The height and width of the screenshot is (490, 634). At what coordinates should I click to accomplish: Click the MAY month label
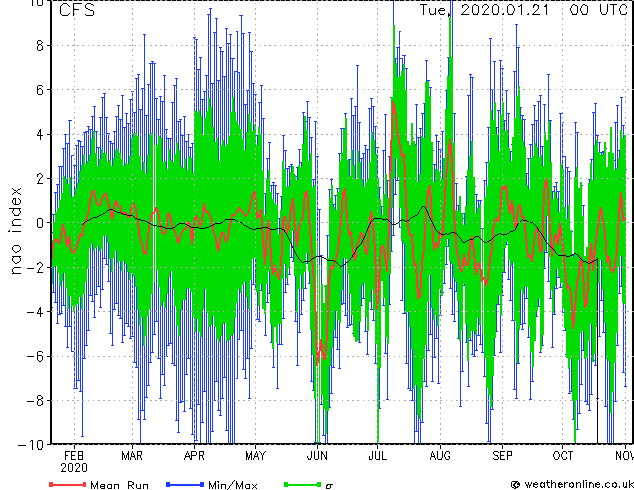256,456
